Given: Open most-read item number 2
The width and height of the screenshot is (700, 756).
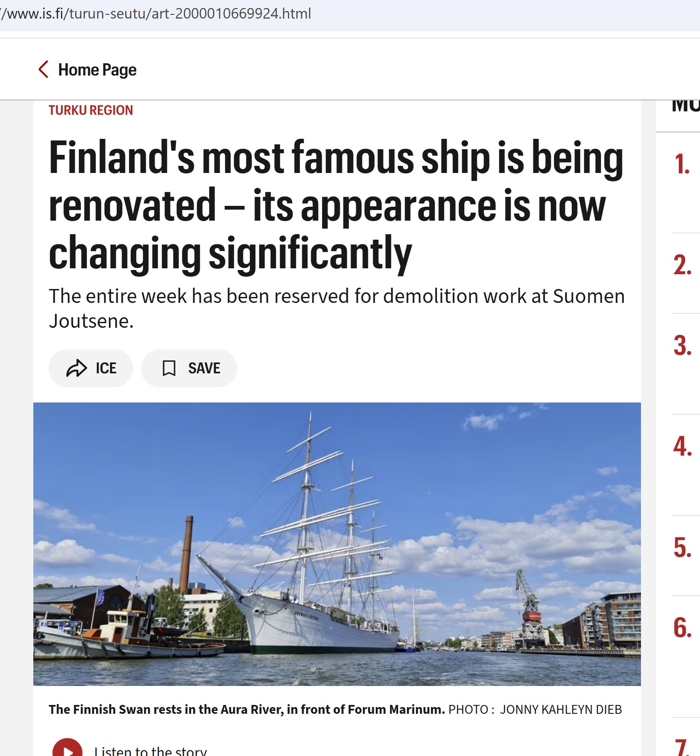Looking at the screenshot, I should point(682,265).
